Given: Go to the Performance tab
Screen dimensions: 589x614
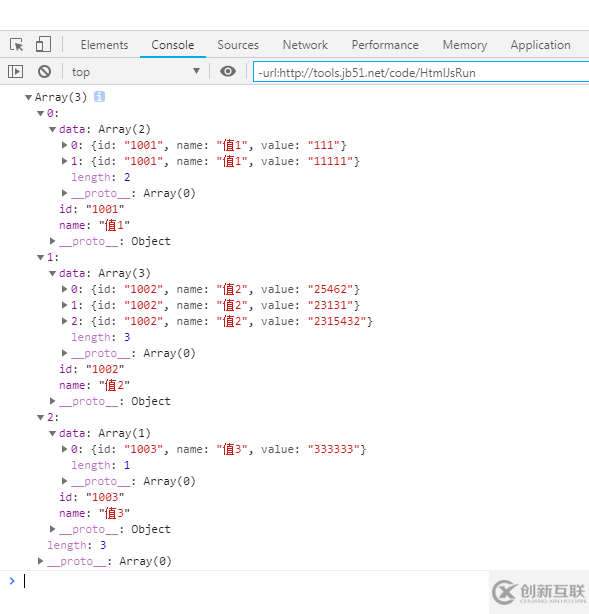Looking at the screenshot, I should 385,45.
